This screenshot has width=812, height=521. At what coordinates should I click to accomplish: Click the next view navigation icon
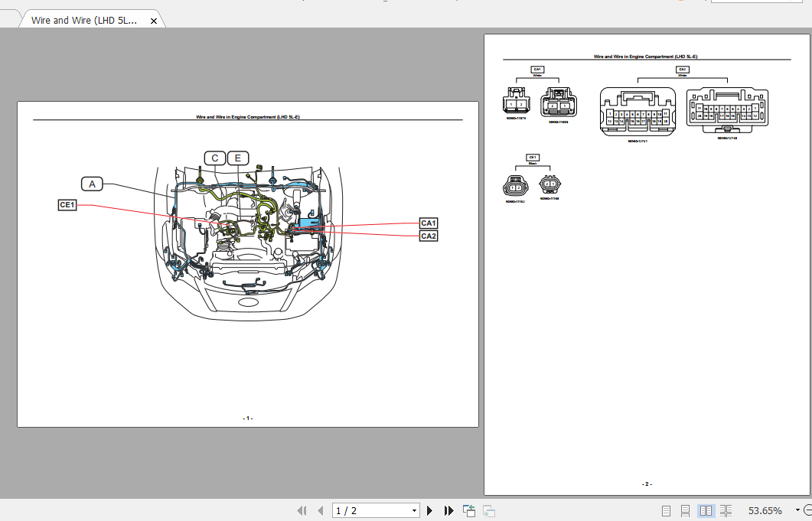(488, 510)
